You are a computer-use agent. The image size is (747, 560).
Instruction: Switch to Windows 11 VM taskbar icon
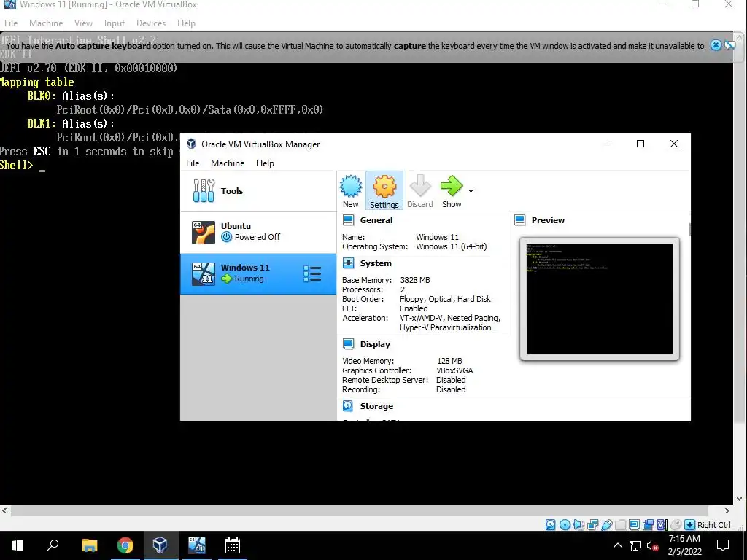(196, 545)
